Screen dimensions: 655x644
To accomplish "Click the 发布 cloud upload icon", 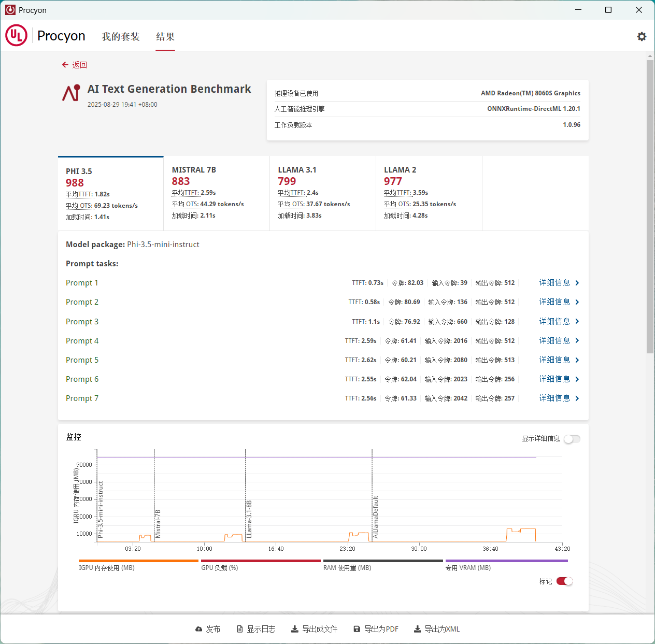I will tap(198, 629).
